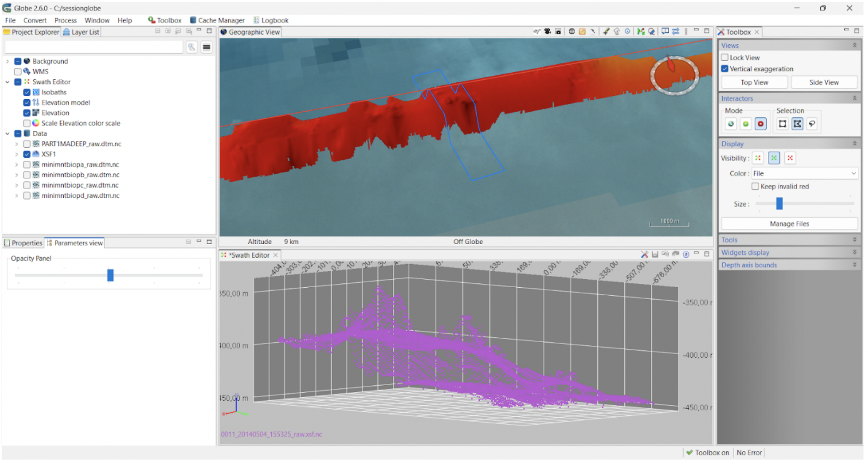Open Cache Manager from the toolbar
The width and height of the screenshot is (868, 462).
[217, 20]
